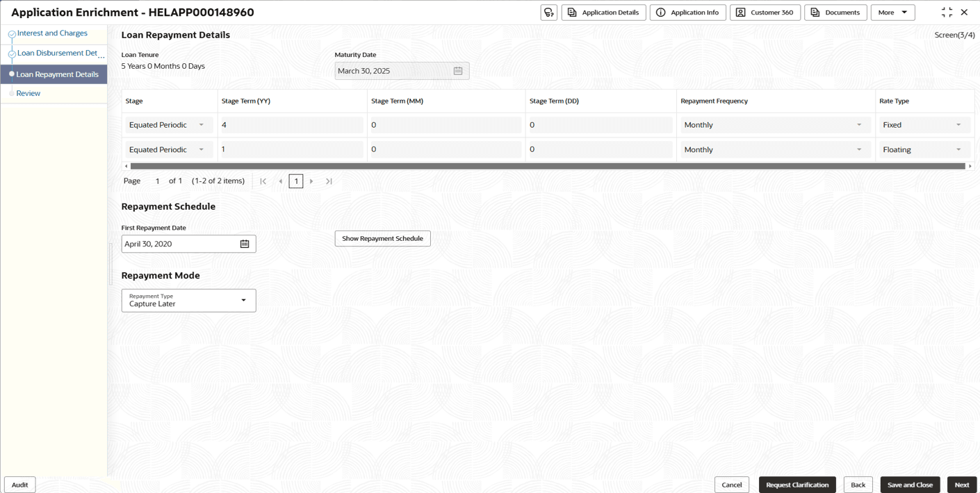
Task: Go to Review step
Action: (x=28, y=93)
